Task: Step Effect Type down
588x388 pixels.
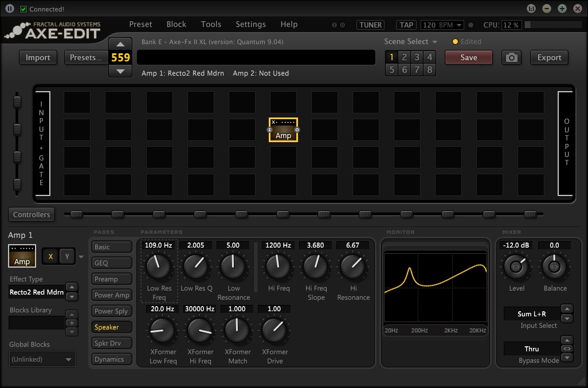Action: pos(72,296)
